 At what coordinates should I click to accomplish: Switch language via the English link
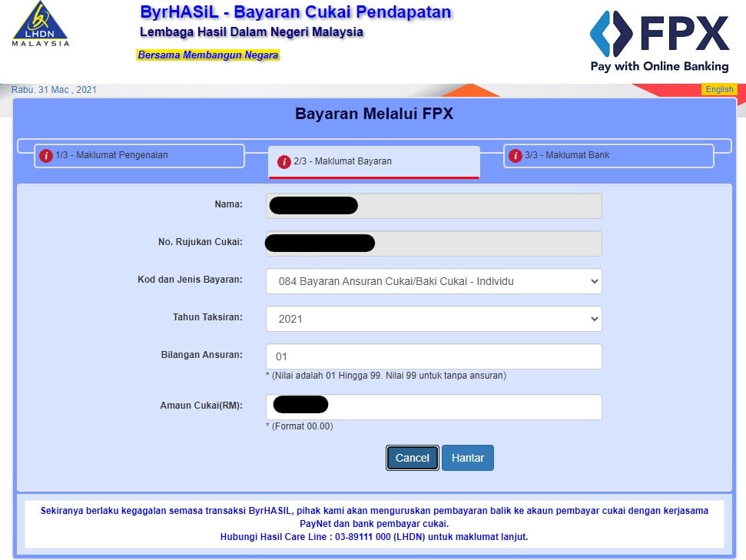click(x=719, y=89)
